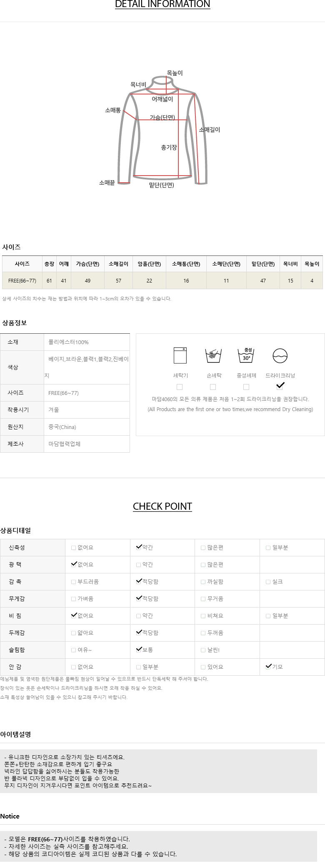Toggle the 세탁기 checkbox
The width and height of the screenshot is (325, 868).
[180, 387]
